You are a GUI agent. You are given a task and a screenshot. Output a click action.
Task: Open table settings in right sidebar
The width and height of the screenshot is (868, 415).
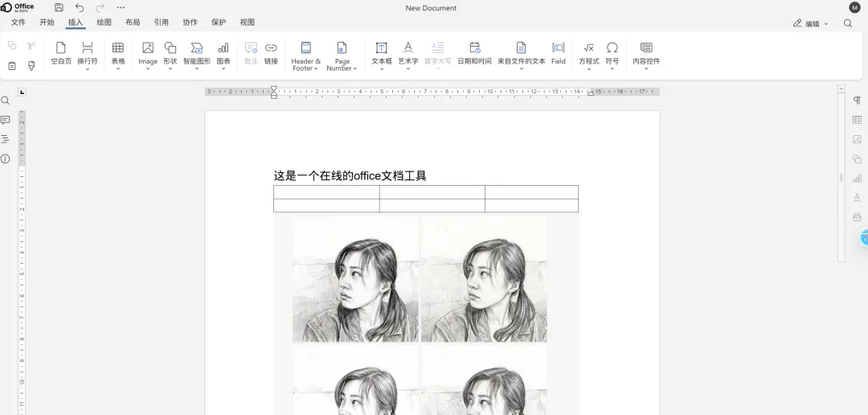857,120
